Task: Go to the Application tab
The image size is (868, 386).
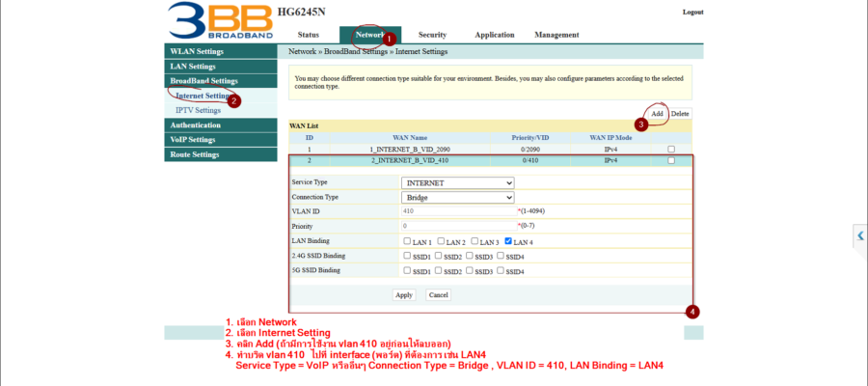Action: point(495,35)
